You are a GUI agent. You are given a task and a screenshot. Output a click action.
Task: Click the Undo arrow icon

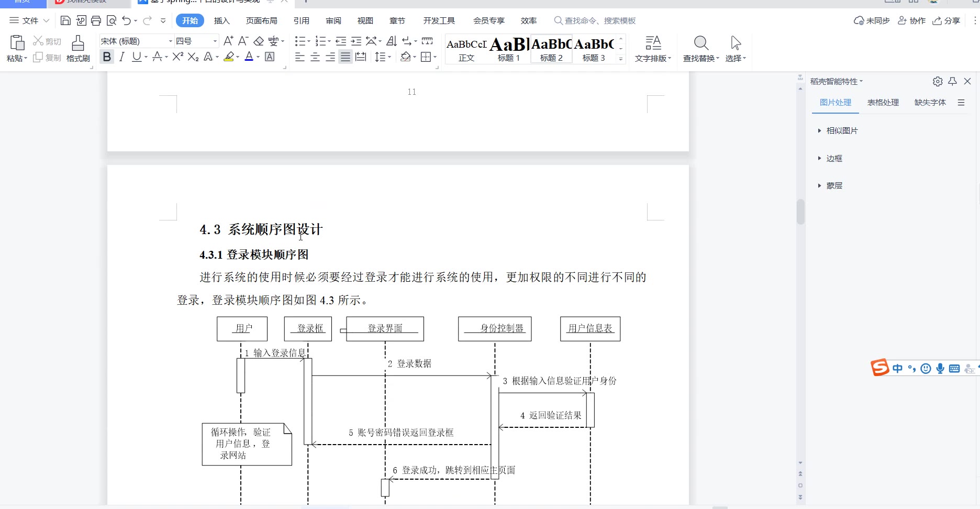pos(126,21)
